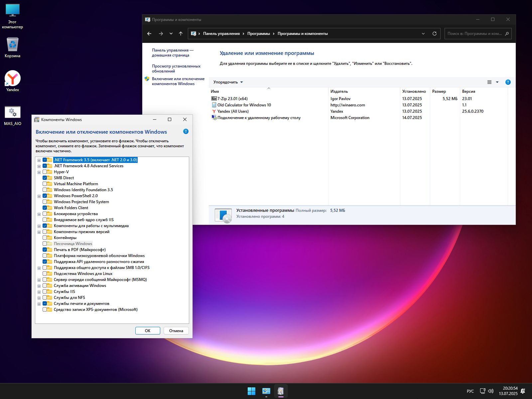The image size is (532, 399).
Task: Enable Контейнеры checkbox
Action: (45, 238)
